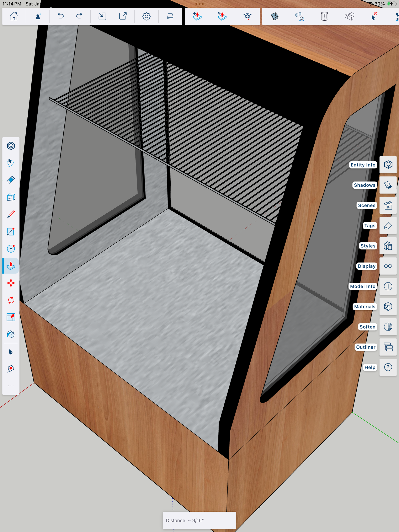The width and height of the screenshot is (399, 532).
Task: Activate the Paint Bucket tool
Action: pos(11,334)
